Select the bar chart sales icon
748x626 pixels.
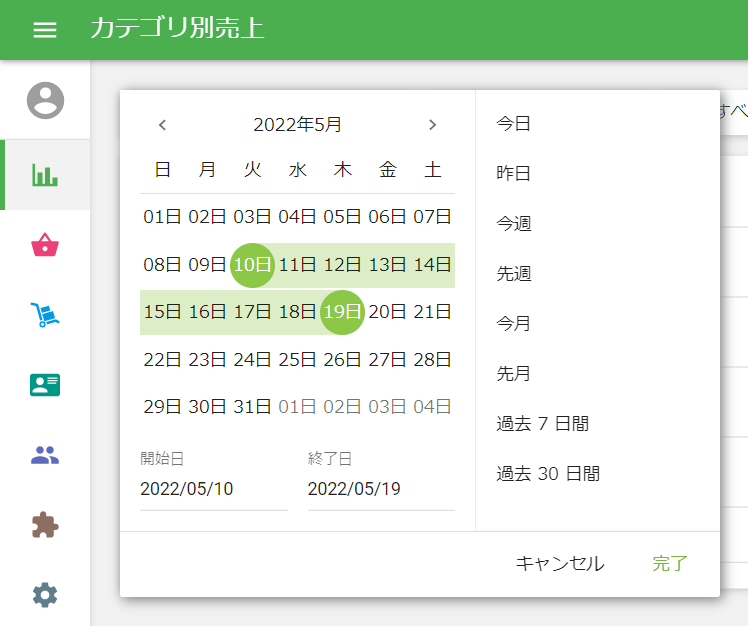45,175
